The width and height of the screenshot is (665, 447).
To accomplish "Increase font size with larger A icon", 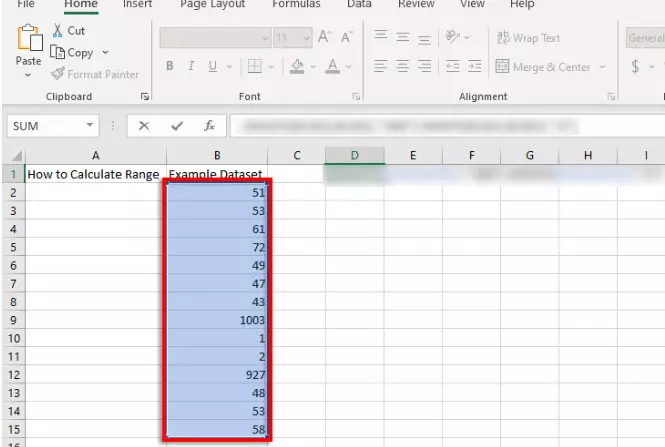I will click(324, 37).
